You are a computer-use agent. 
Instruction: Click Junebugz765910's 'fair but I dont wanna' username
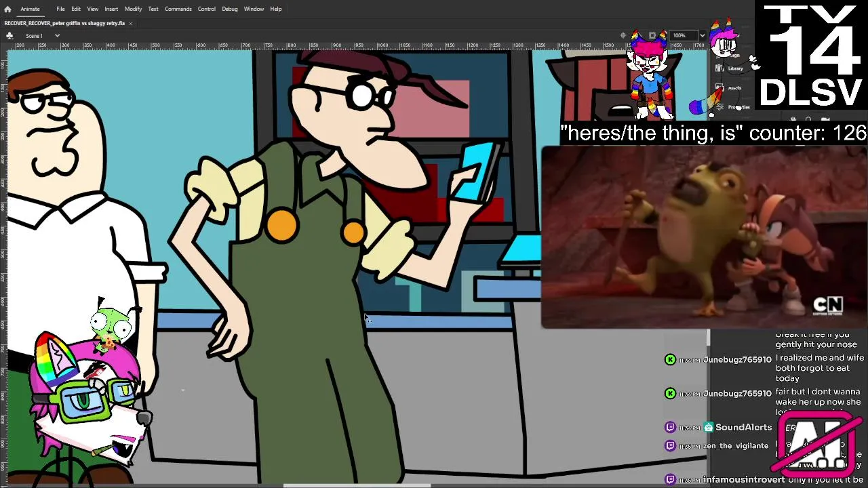pos(737,394)
